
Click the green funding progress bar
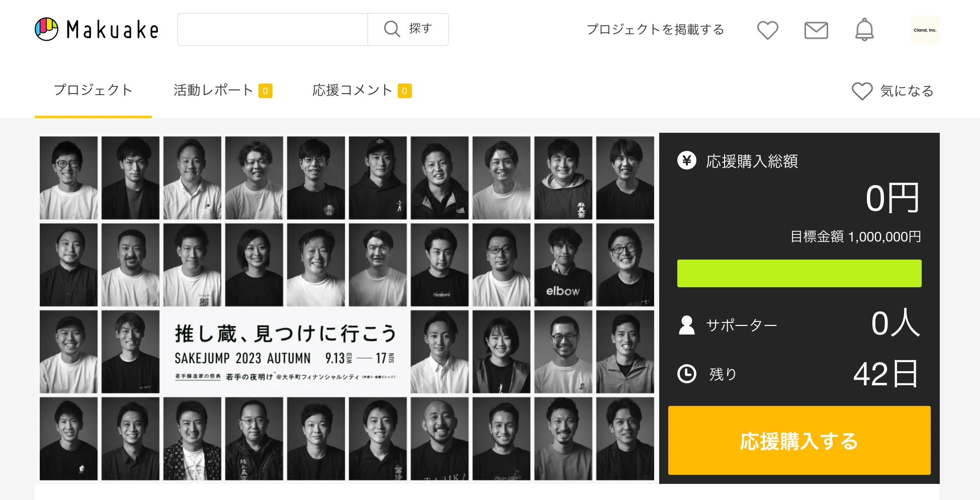click(x=799, y=273)
